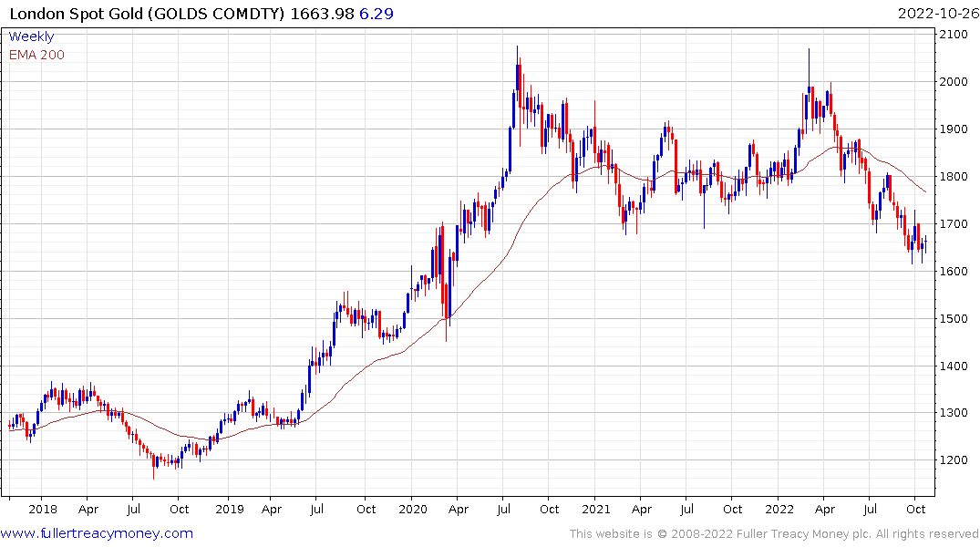This screenshot has height=547, width=980.
Task: Click the 1600 price axis label
Action: pos(954,272)
